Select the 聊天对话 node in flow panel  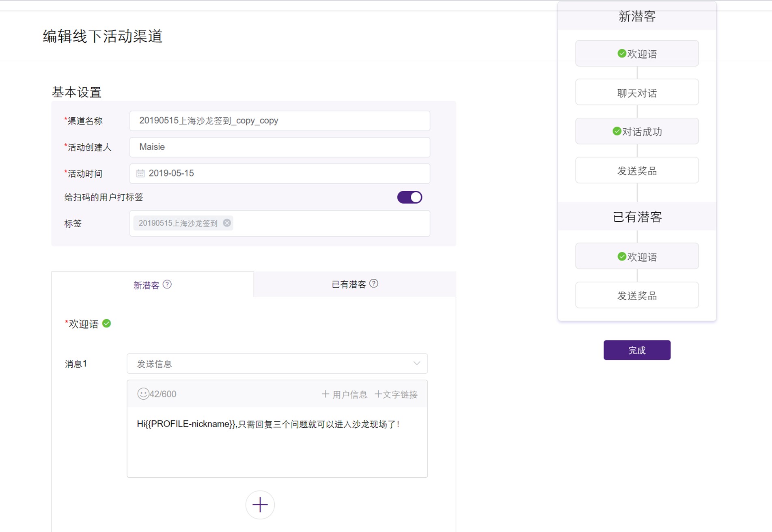coord(637,92)
